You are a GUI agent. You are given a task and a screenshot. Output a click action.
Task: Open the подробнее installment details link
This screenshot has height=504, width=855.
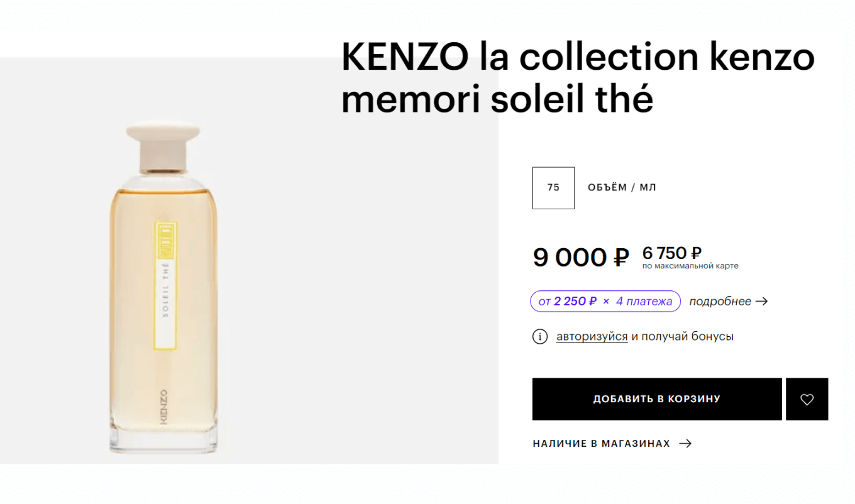pyautogui.click(x=720, y=301)
